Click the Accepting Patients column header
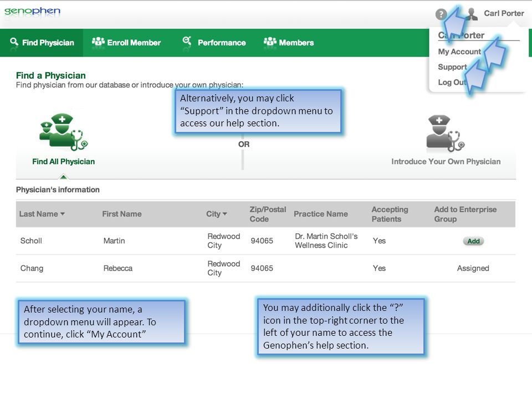The image size is (532, 399). click(390, 214)
